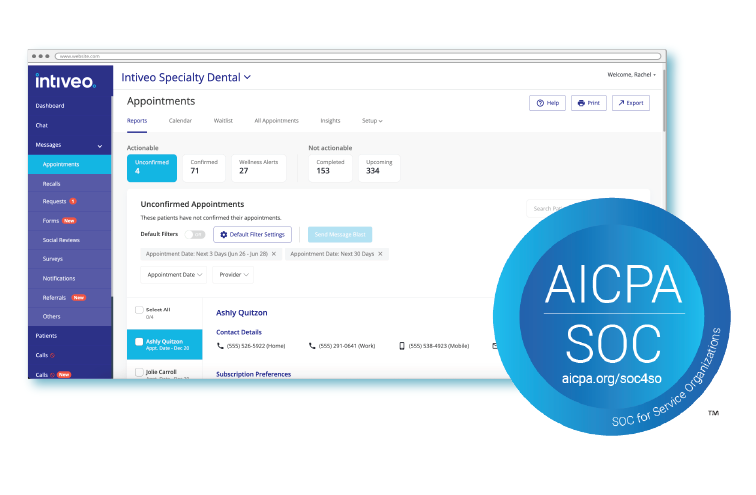Remove the Next 3 Days filter chip
Image resolution: width=756 pixels, height=495 pixels.
point(276,254)
